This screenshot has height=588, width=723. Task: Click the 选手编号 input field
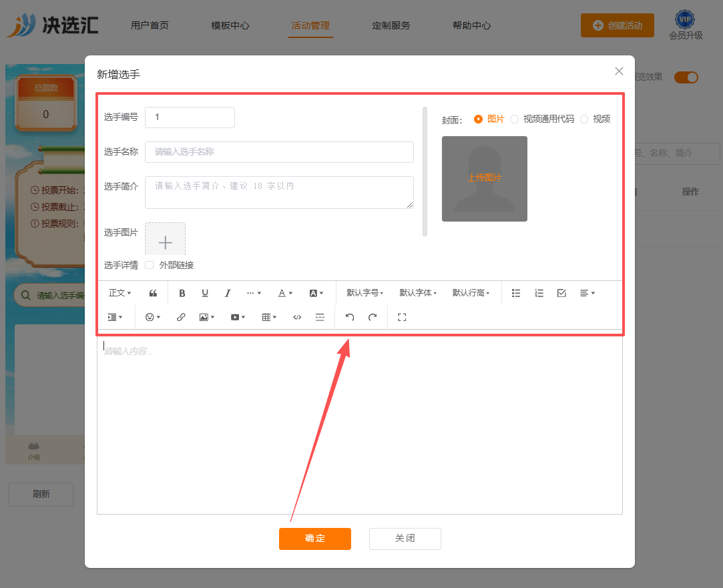[190, 117]
